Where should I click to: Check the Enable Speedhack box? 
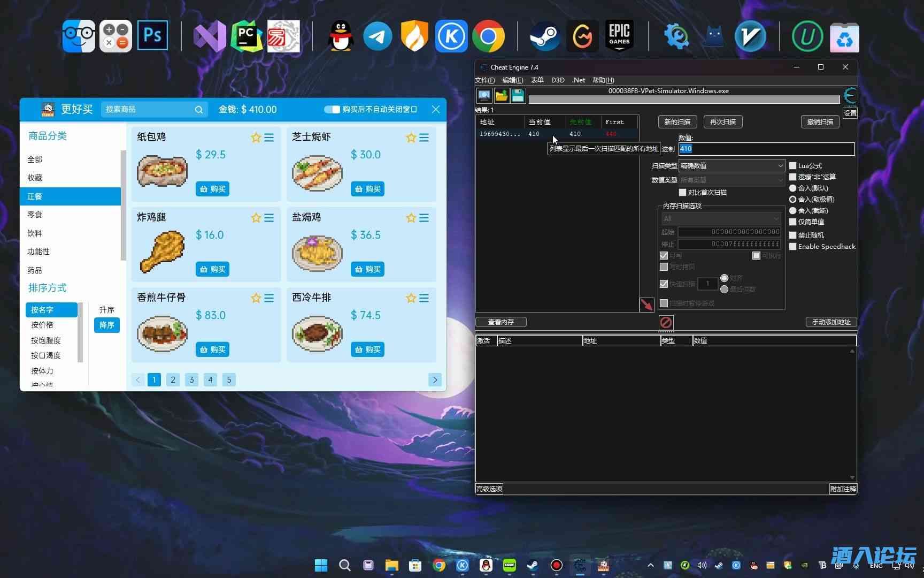tap(793, 247)
